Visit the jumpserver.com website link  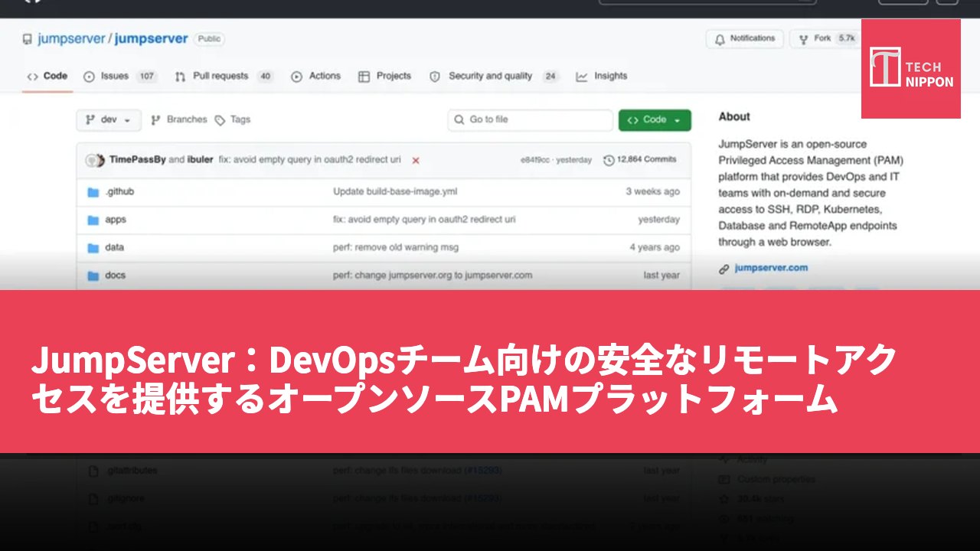(x=771, y=269)
